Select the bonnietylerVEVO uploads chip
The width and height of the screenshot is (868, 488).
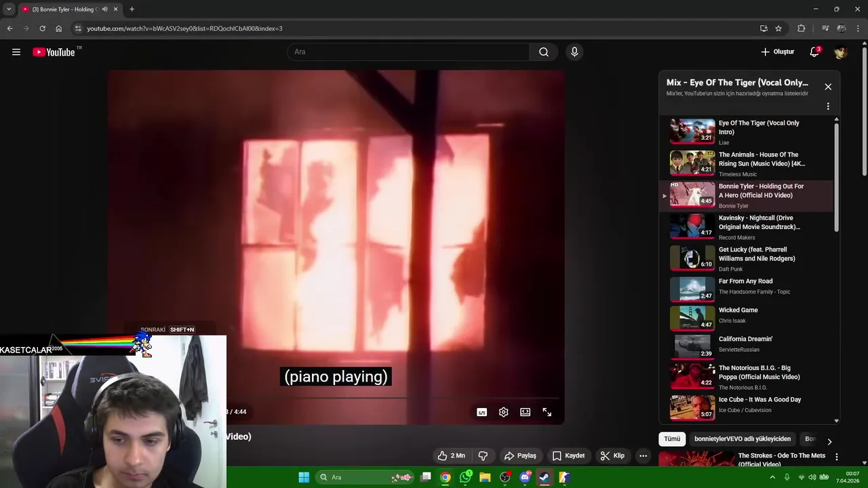743,439
